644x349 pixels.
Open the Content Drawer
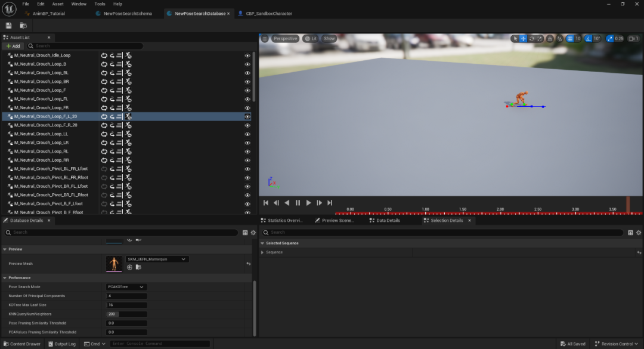[22, 344]
